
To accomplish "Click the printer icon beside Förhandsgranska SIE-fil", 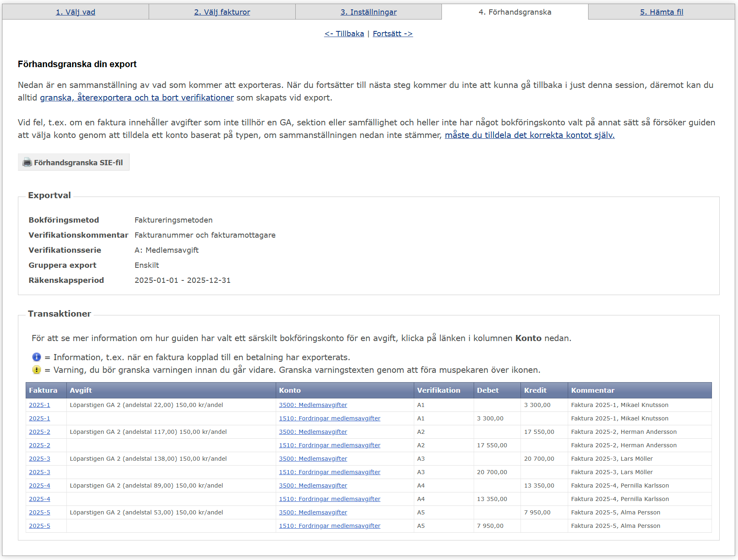I will [27, 162].
